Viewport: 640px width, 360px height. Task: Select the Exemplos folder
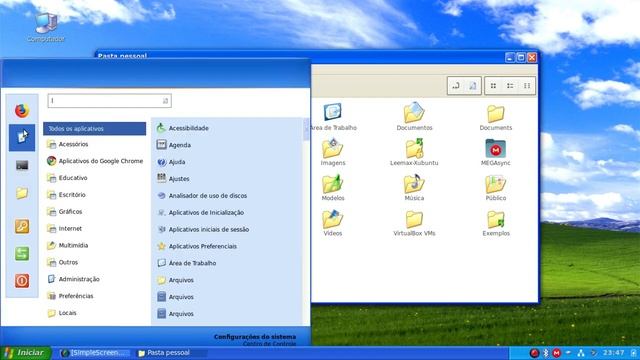(496, 223)
